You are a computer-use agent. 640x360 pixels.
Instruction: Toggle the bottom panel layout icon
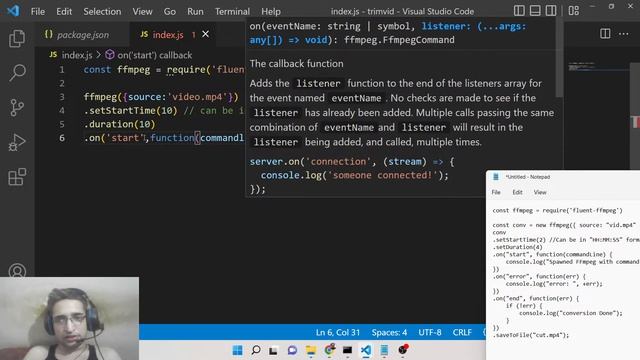click(x=535, y=11)
